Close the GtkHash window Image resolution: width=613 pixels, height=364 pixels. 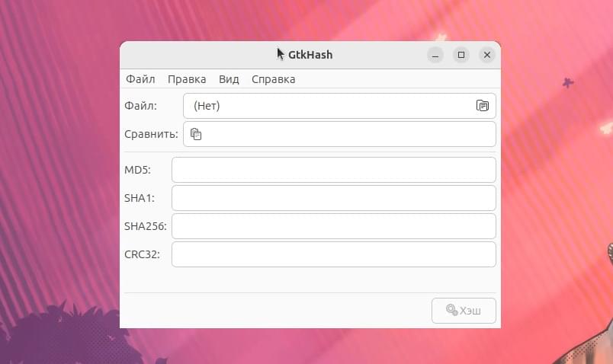(487, 55)
